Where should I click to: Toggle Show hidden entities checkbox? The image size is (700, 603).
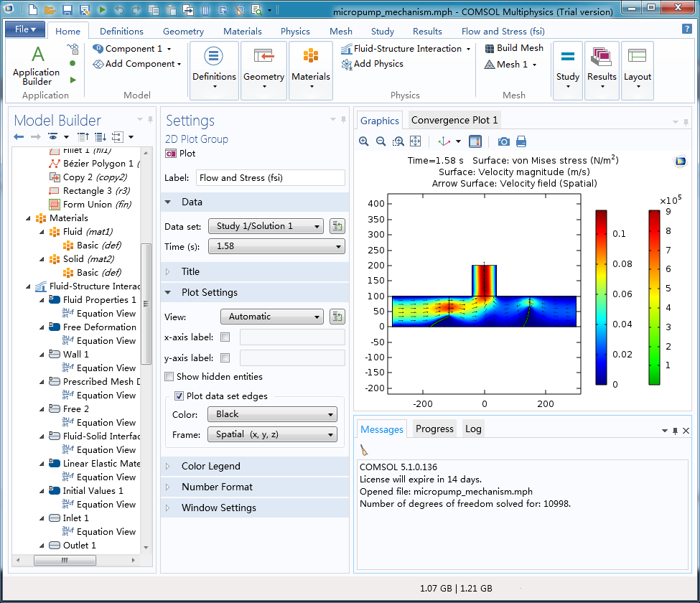[x=169, y=377]
